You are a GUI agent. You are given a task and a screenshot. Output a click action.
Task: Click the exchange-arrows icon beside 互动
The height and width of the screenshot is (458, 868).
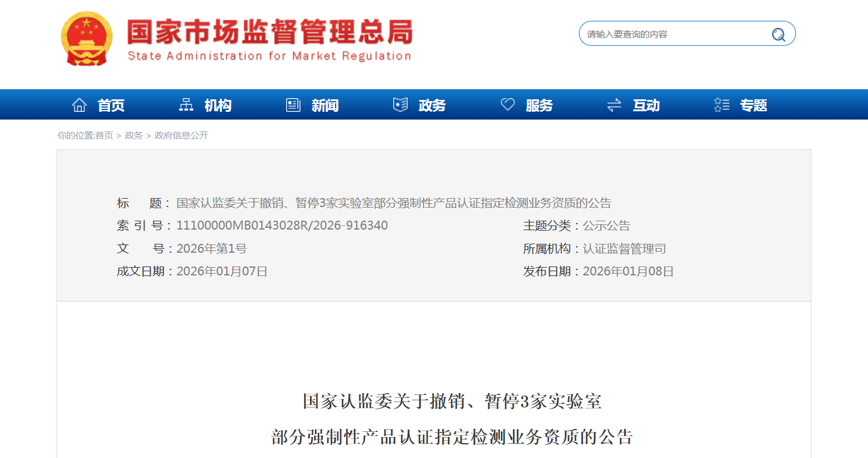(614, 105)
